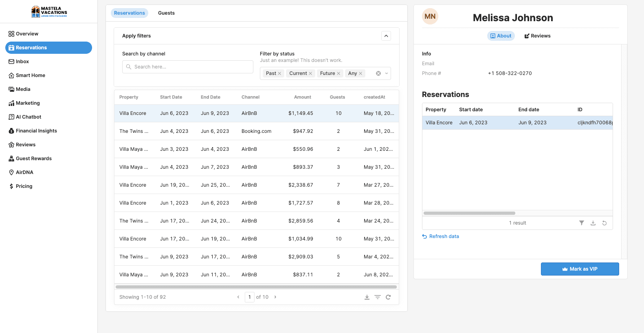Click the reservations table horizontal scrollbar

[x=256, y=287]
